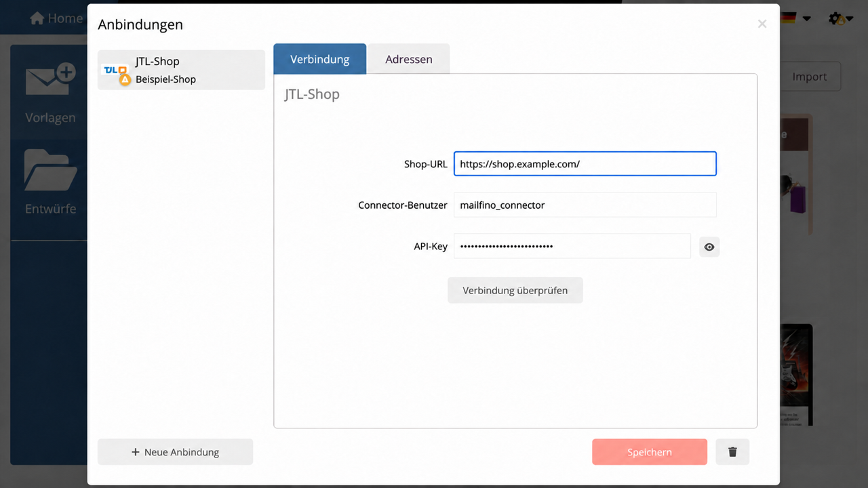
Task: Select the JTL-Shop Beispiel-Shop entry
Action: tap(181, 70)
